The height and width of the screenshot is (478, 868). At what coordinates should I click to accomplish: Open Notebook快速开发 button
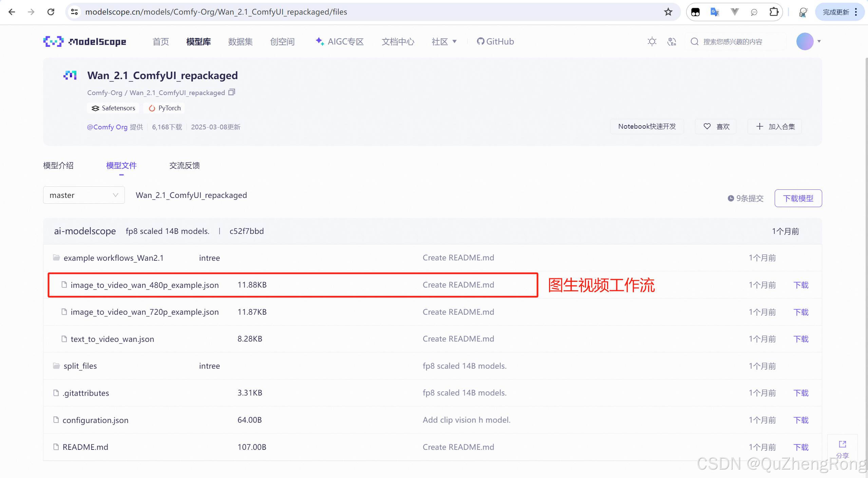(x=646, y=126)
